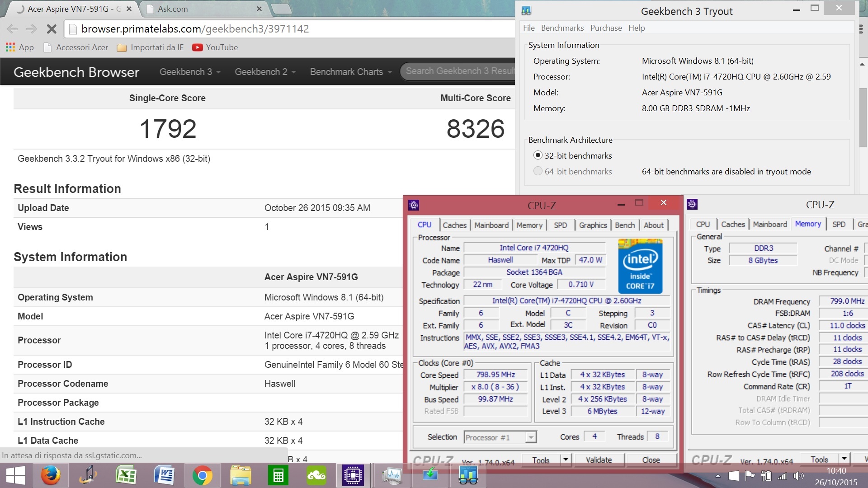The width and height of the screenshot is (868, 488).
Task: Open the Tools dropdown arrow in the CPU-Z Memory window
Action: 844,459
